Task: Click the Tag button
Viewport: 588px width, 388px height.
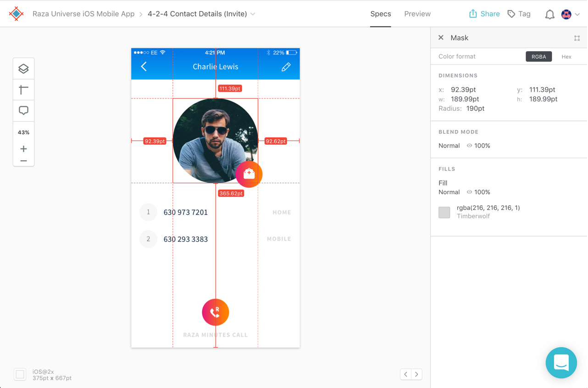Action: click(x=519, y=14)
